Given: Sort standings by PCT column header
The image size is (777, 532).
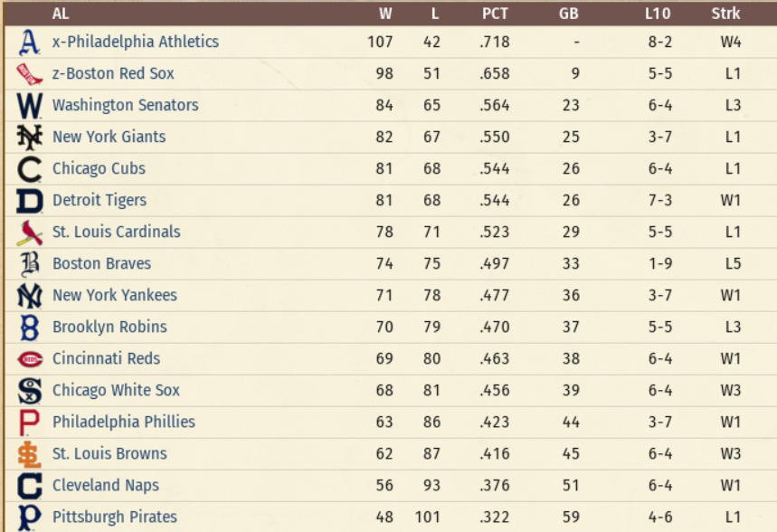Looking at the screenshot, I should coord(495,14).
